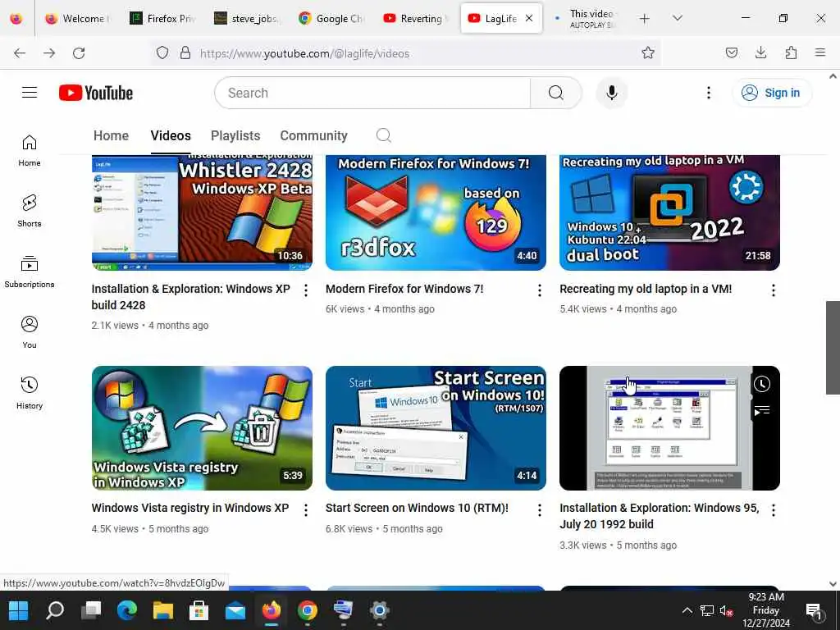840x630 pixels.
Task: Click 'Start Screen on Windows 10 (RTM)!' title
Action: click(417, 508)
